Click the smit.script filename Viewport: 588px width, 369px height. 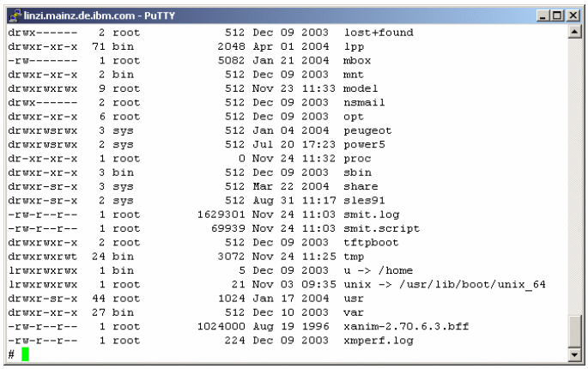point(381,228)
